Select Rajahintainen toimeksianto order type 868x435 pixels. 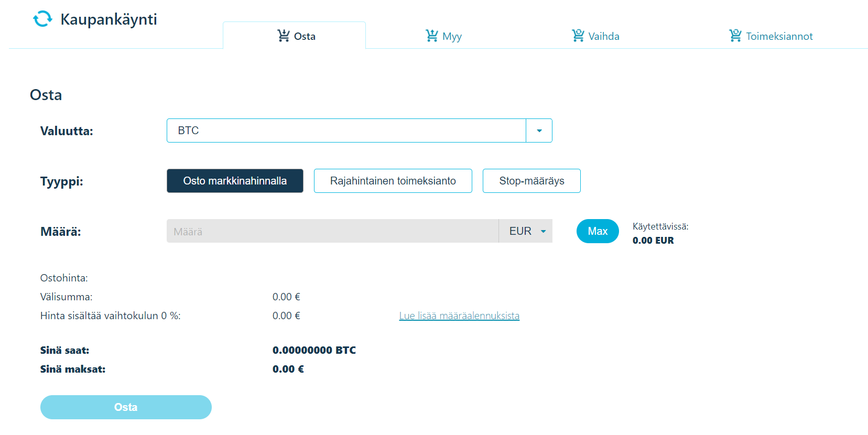[393, 181]
